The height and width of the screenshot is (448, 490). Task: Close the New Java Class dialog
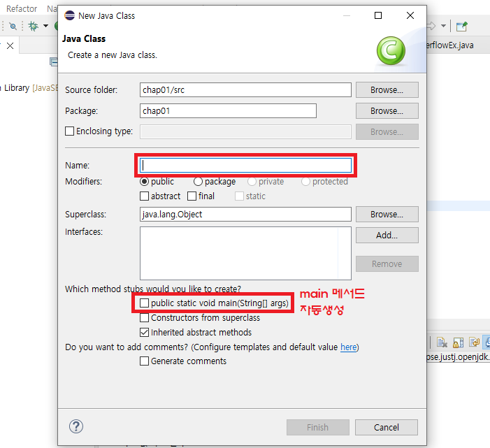pyautogui.click(x=410, y=15)
